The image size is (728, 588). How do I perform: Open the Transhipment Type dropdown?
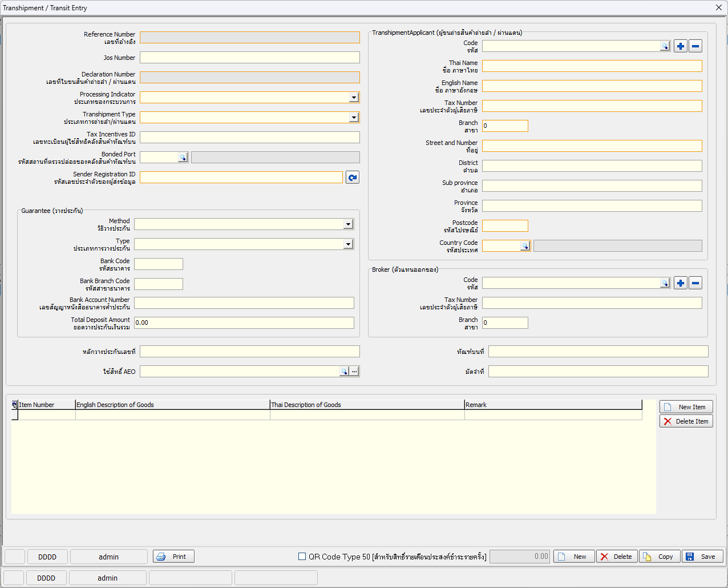click(x=354, y=118)
